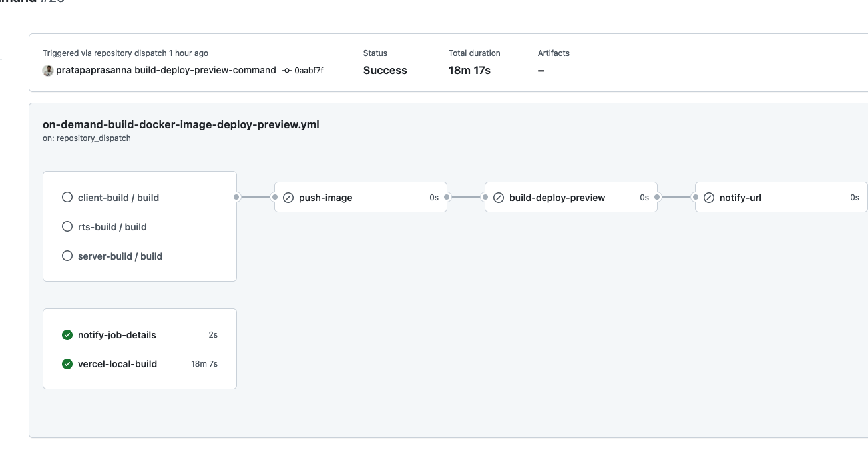
Task: Click the skipped icon on build-deploy-preview job
Action: coord(499,198)
